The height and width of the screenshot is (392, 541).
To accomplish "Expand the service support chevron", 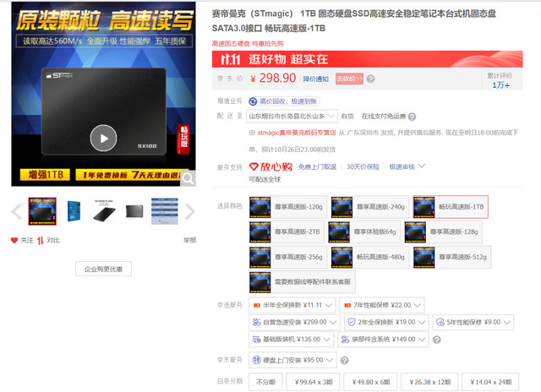I will click(422, 166).
